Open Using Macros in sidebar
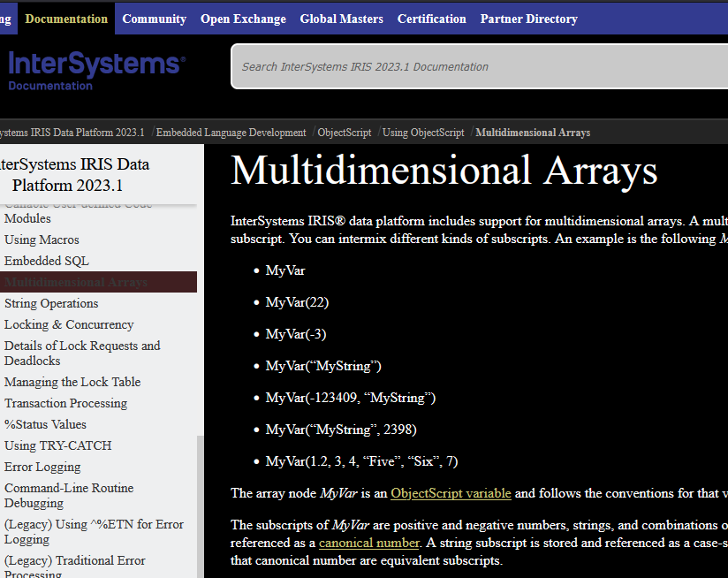Image resolution: width=728 pixels, height=578 pixels. point(42,240)
